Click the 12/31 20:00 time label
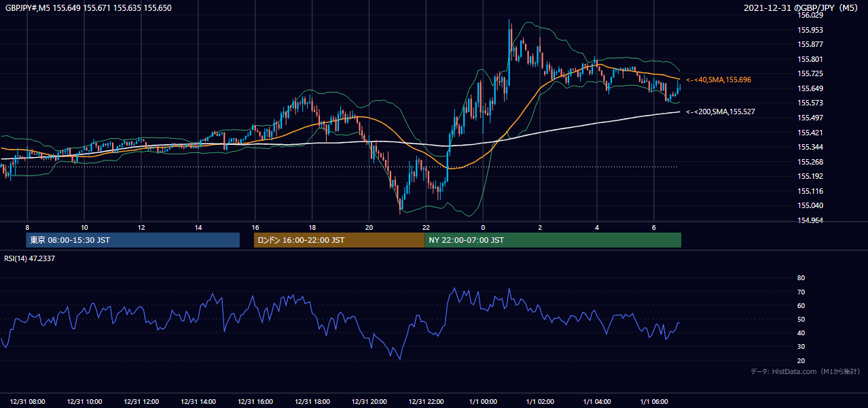Image resolution: width=868 pixels, height=408 pixels. [369, 402]
